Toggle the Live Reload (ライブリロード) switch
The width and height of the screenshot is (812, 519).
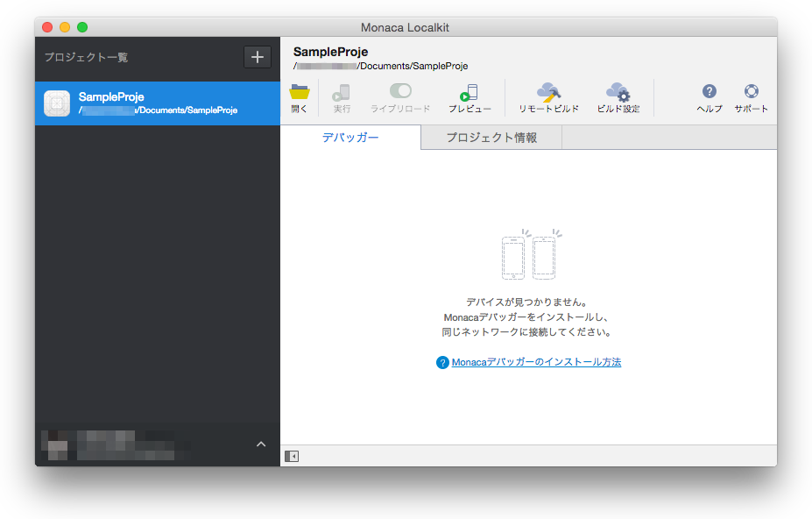(x=400, y=91)
